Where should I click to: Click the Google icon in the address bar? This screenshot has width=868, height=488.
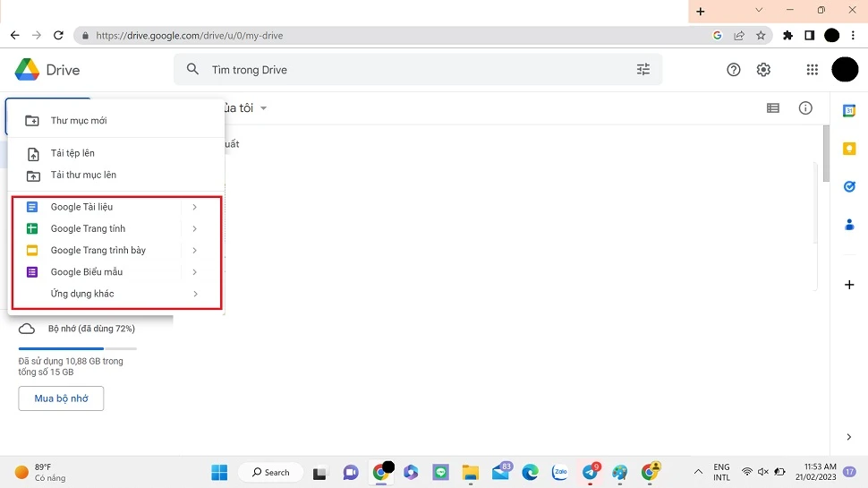coord(718,36)
